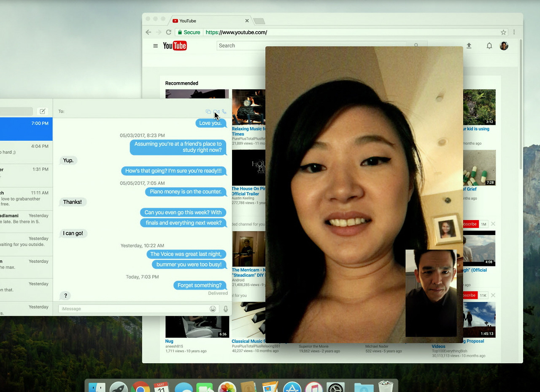Screen dimensions: 540x392
Task: Click the "Piano money is on the counter." message
Action: pos(186,192)
